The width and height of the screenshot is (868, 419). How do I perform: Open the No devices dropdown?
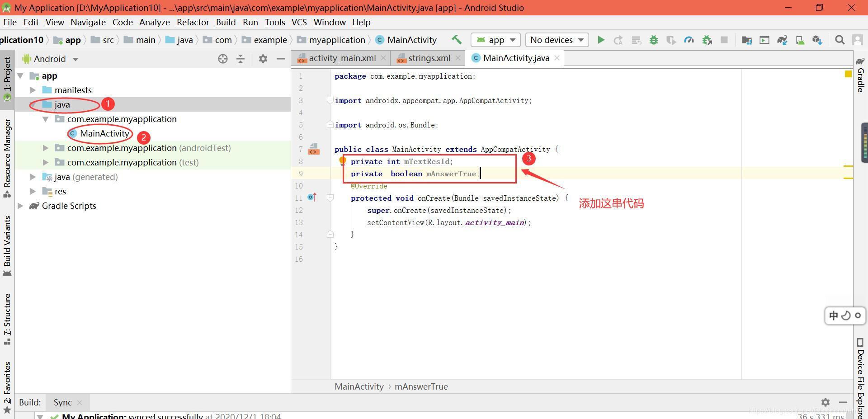point(557,40)
